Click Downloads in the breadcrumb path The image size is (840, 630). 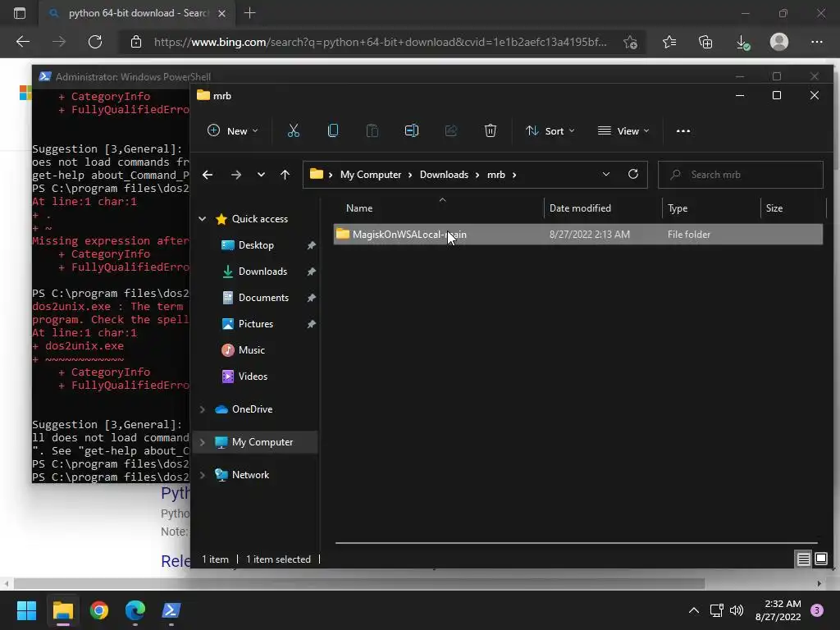(444, 175)
